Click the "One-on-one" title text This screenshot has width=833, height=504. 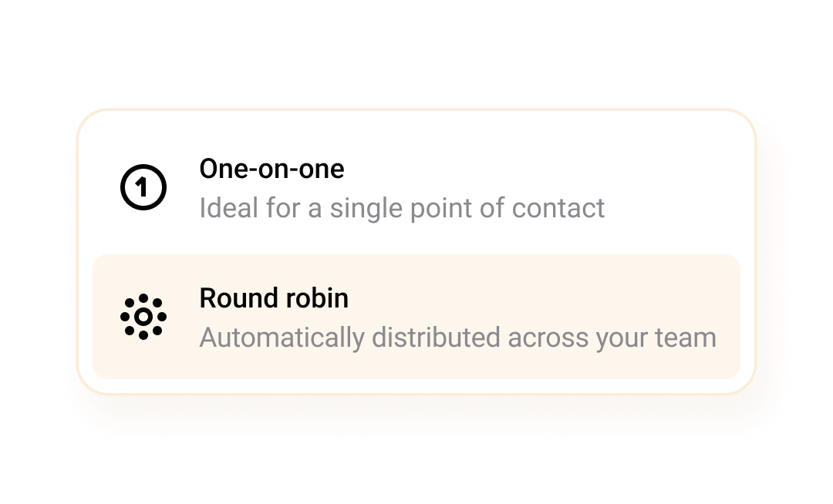click(271, 169)
